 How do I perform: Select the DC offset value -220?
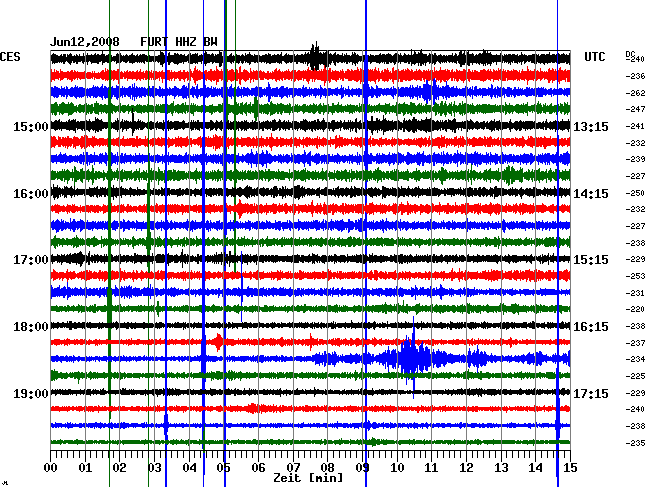pyautogui.click(x=635, y=309)
